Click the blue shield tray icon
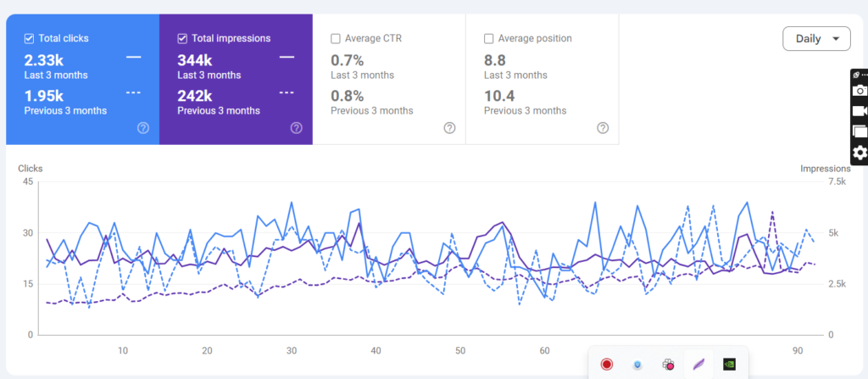The width and height of the screenshot is (868, 379). 637,364
